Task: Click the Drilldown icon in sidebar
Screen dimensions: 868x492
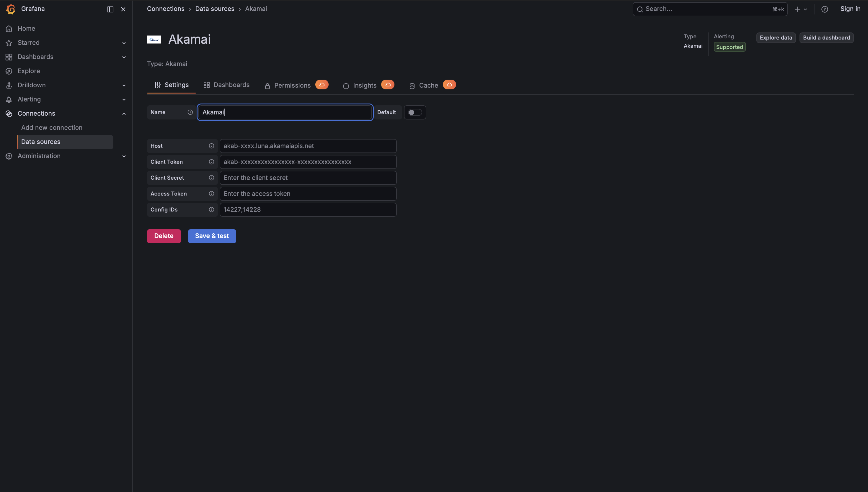Action: [9, 86]
